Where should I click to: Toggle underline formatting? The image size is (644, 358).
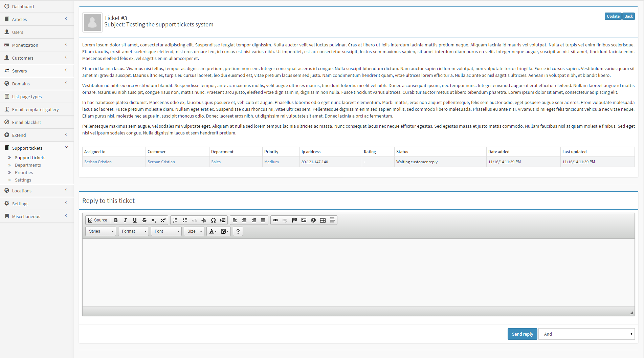tap(135, 220)
